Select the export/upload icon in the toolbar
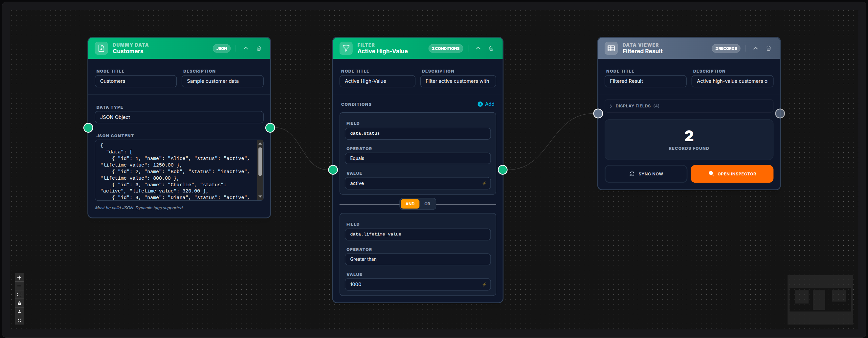Image resolution: width=868 pixels, height=338 pixels. point(19,312)
